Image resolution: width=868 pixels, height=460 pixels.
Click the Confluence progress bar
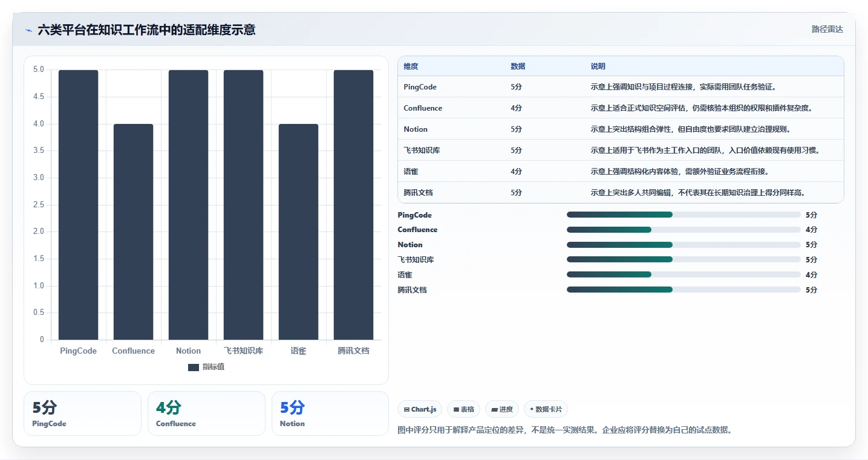pyautogui.click(x=684, y=230)
